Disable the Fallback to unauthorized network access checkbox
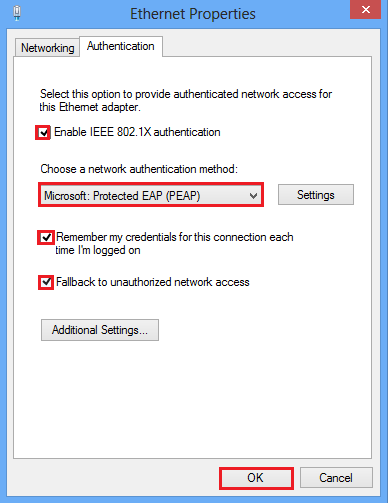 (46, 283)
